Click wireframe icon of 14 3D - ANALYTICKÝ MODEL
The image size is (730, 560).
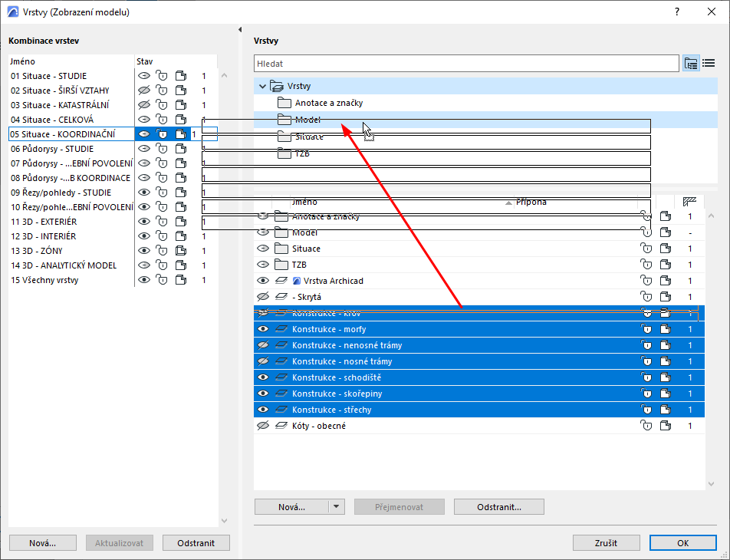[x=181, y=265]
